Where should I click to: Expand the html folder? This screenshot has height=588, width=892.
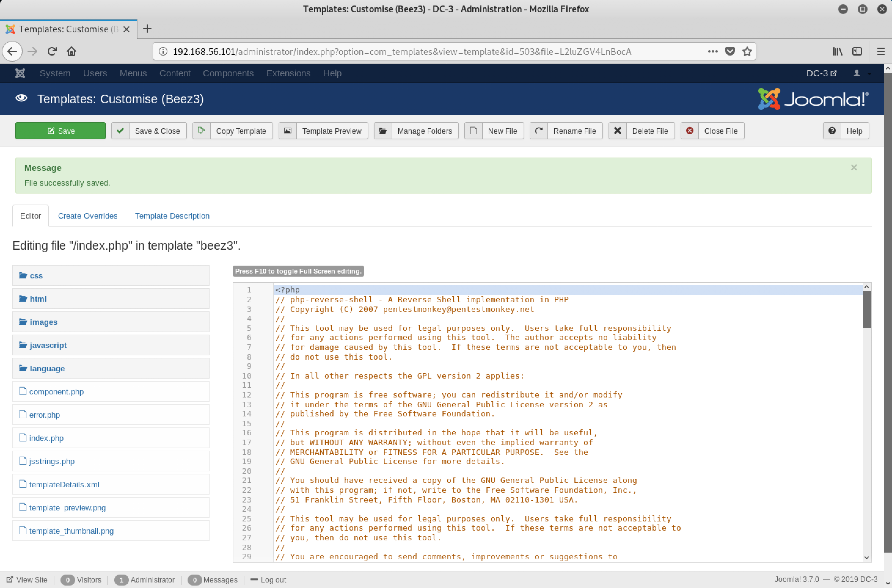pyautogui.click(x=111, y=299)
